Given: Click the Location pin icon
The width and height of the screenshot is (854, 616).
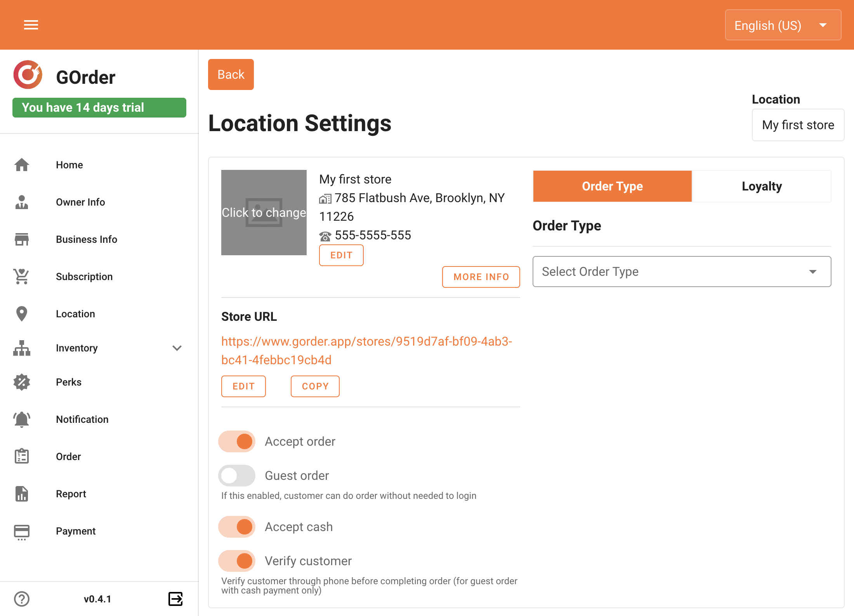Looking at the screenshot, I should tap(22, 314).
